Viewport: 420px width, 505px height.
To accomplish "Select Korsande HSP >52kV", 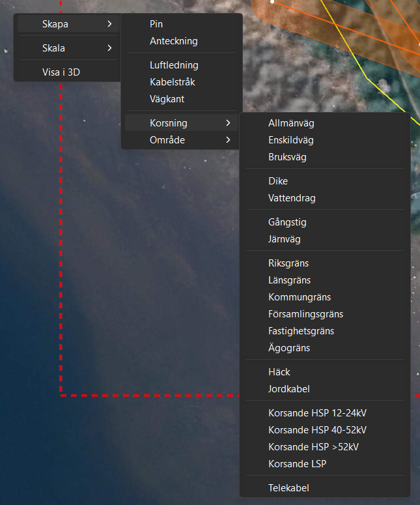I will [325, 447].
